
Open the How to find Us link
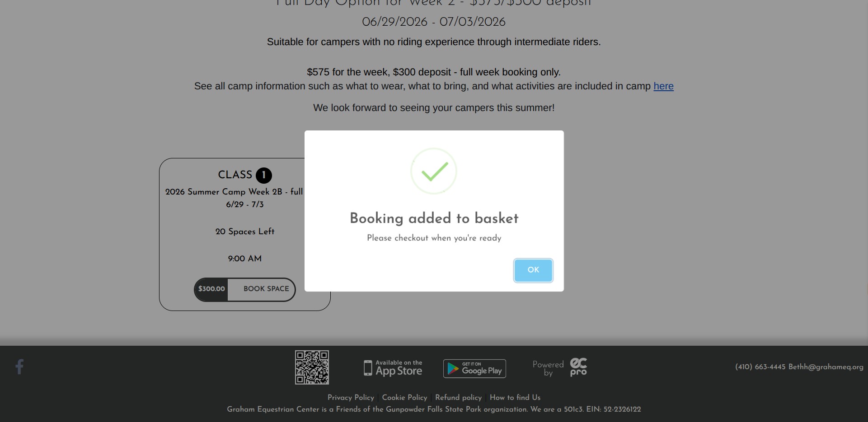pos(515,398)
